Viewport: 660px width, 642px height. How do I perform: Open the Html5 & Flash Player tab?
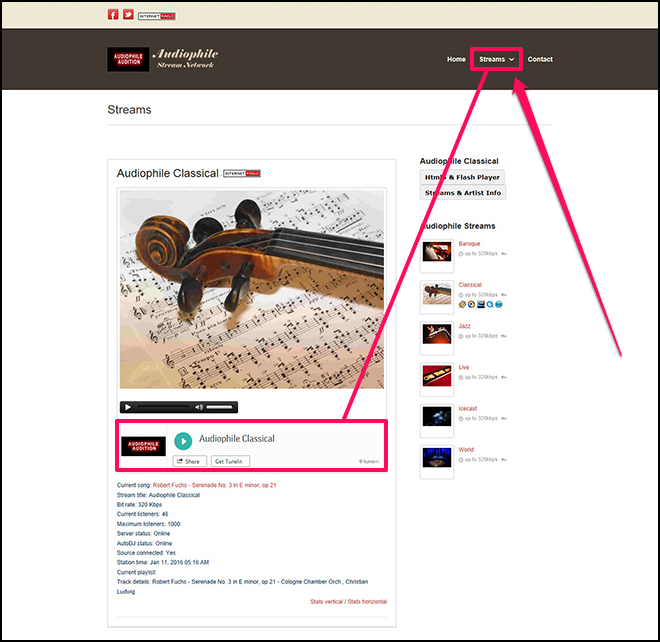(462, 177)
